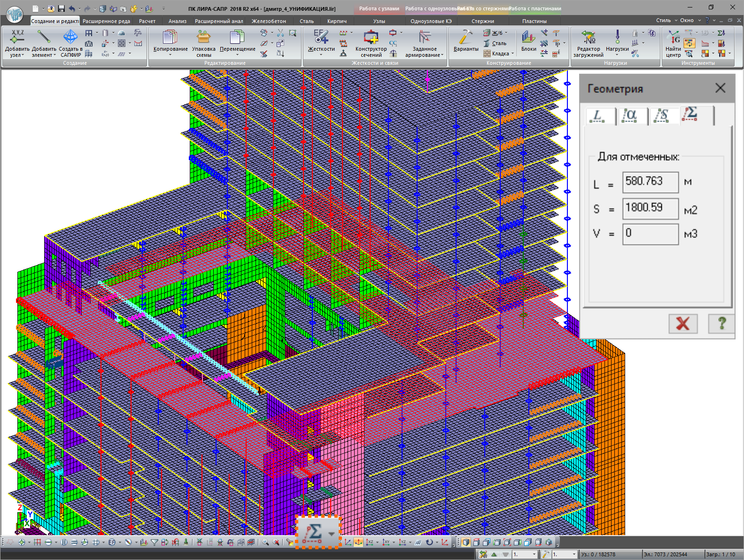744x560 pixels.
Task: Click the red X cancel button in Геометрия
Action: pos(682,323)
